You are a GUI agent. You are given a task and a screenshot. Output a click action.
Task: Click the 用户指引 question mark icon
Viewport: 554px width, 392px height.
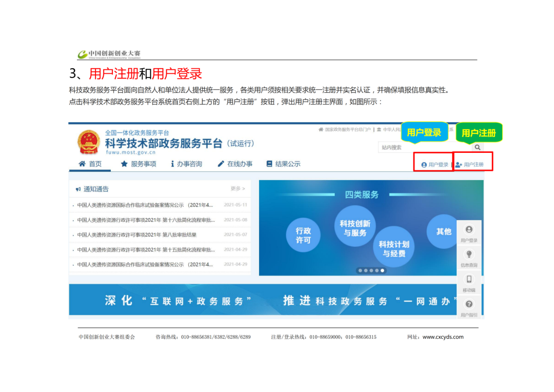tap(469, 304)
